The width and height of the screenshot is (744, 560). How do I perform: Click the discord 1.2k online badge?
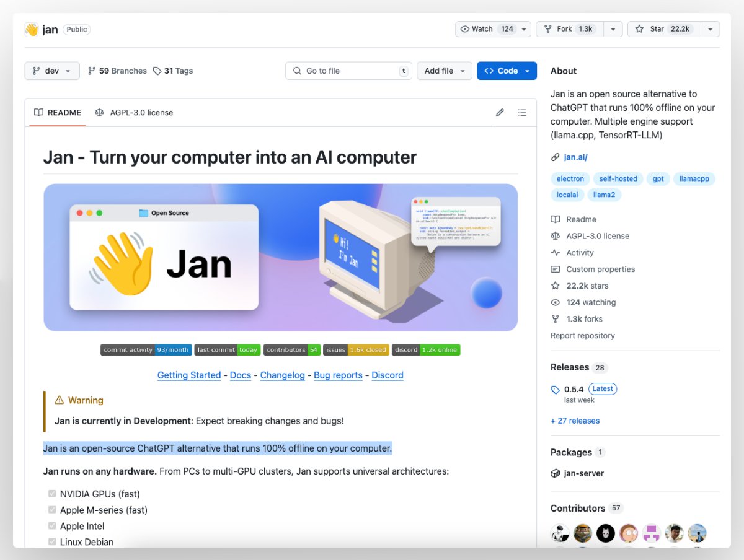point(426,350)
